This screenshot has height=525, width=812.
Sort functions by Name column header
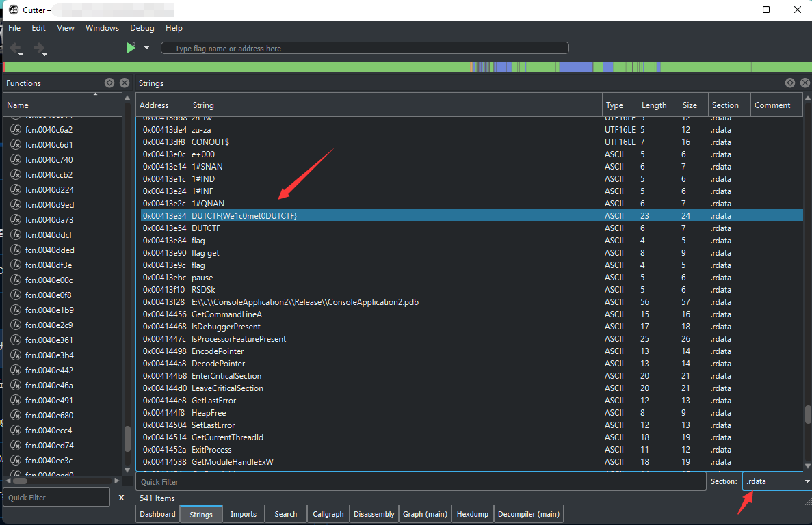pos(63,105)
